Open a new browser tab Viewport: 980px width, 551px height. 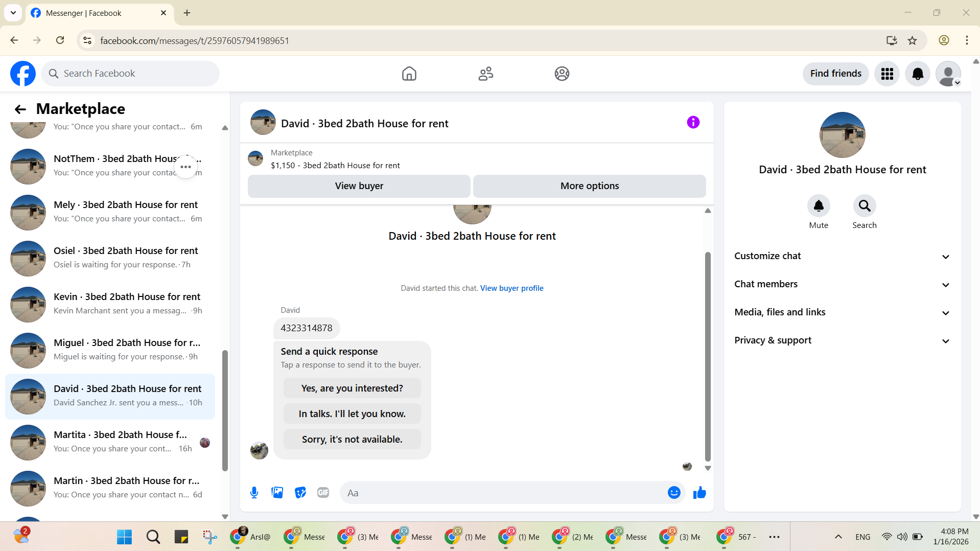pos(187,13)
